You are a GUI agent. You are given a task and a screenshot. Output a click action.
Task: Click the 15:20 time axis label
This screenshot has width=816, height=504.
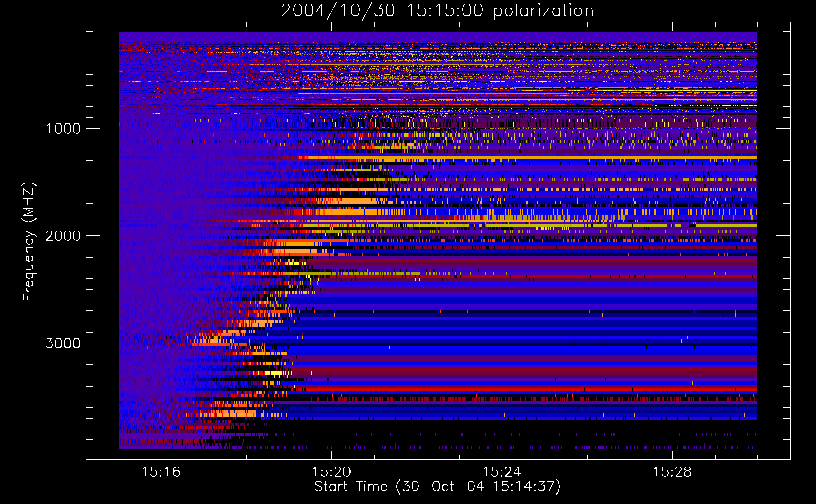[x=331, y=472]
